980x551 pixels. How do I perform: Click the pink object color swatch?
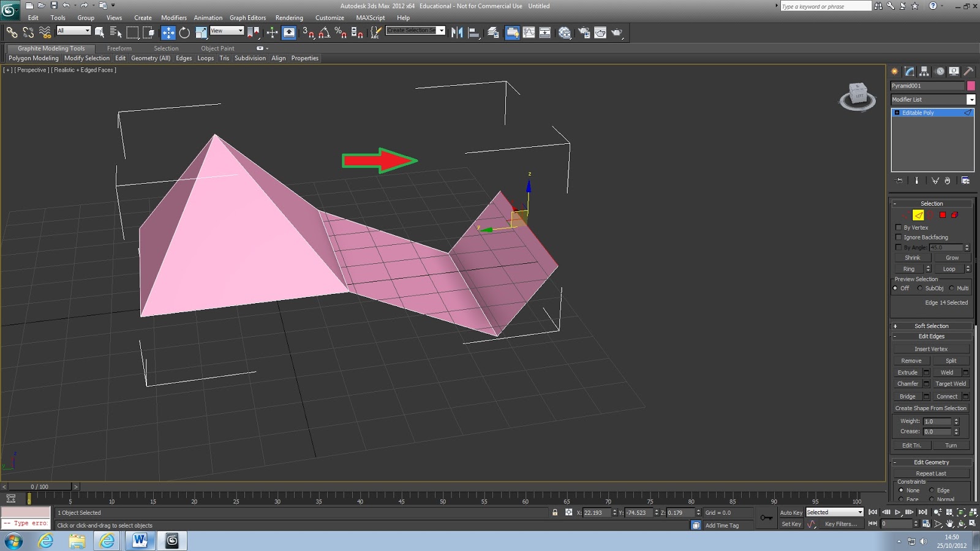[971, 86]
